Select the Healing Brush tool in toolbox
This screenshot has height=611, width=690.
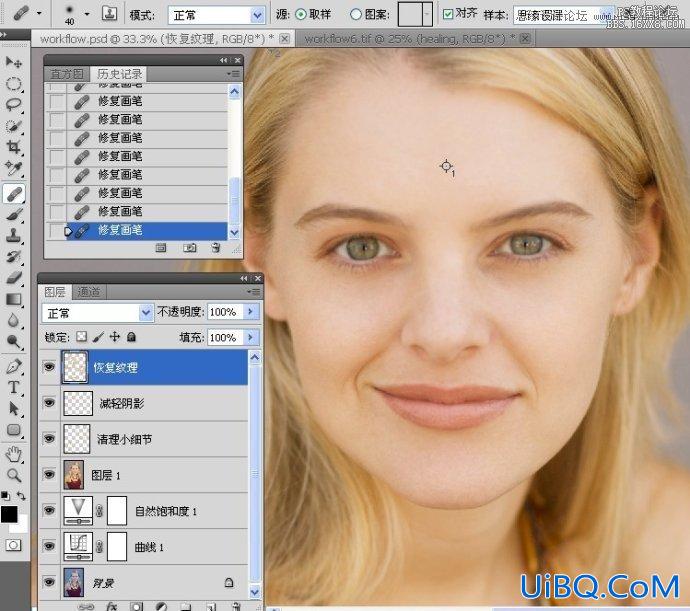click(14, 194)
